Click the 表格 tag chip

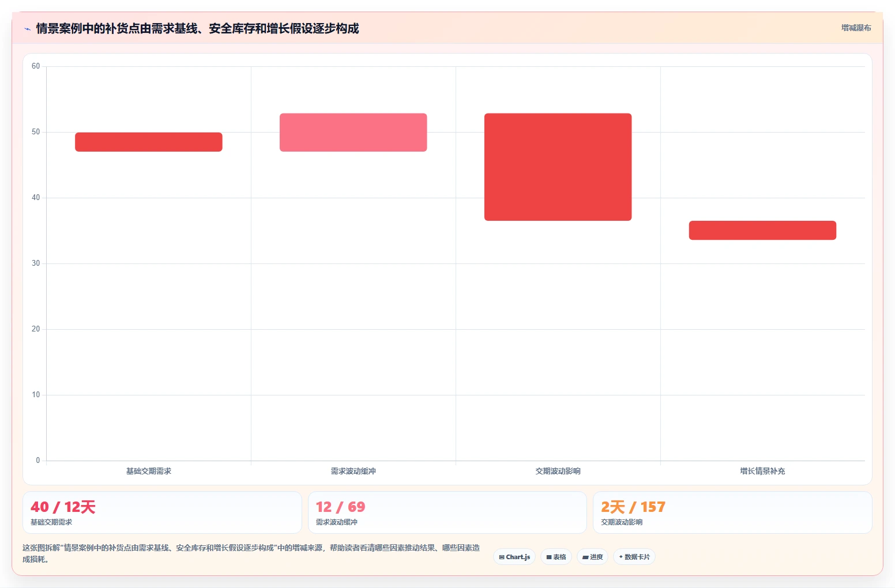(x=556, y=557)
